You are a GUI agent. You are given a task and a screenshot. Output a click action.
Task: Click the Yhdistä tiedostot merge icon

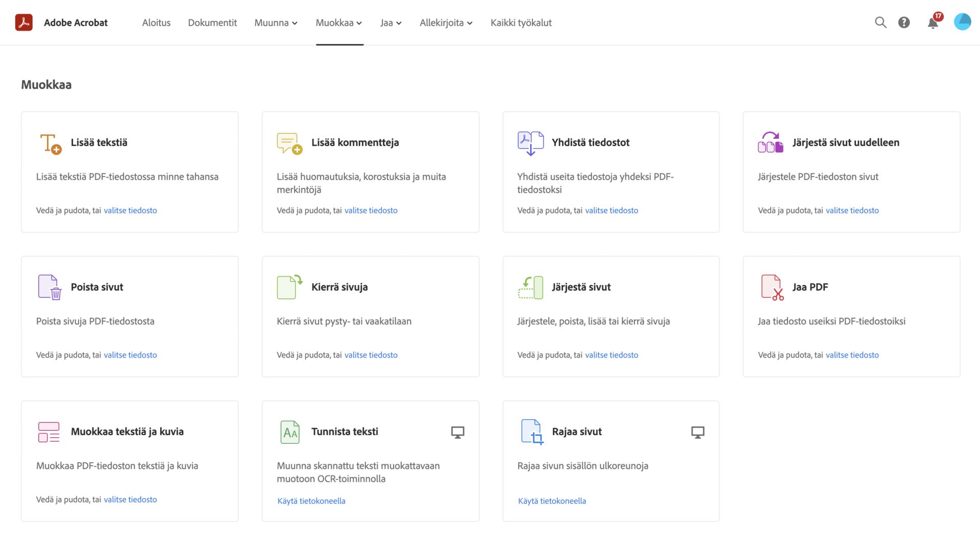pyautogui.click(x=530, y=143)
